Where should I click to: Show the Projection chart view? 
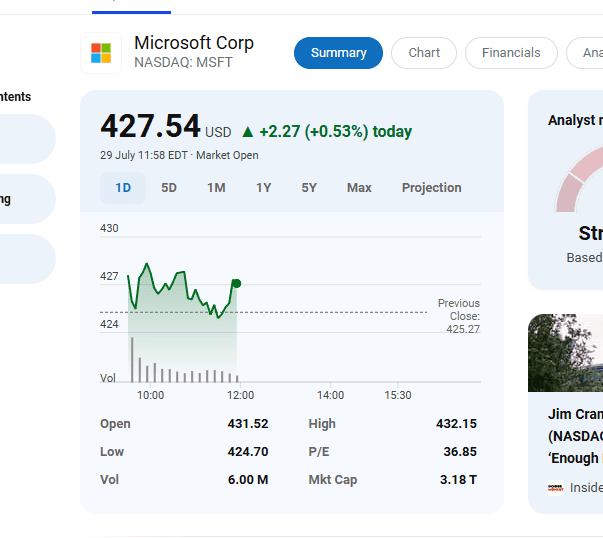click(431, 188)
